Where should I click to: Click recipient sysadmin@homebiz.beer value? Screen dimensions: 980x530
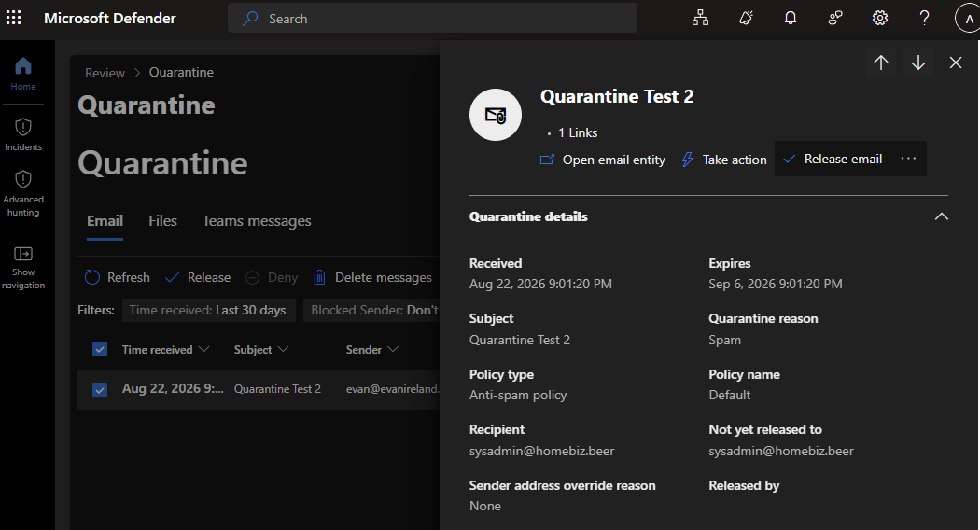point(542,452)
